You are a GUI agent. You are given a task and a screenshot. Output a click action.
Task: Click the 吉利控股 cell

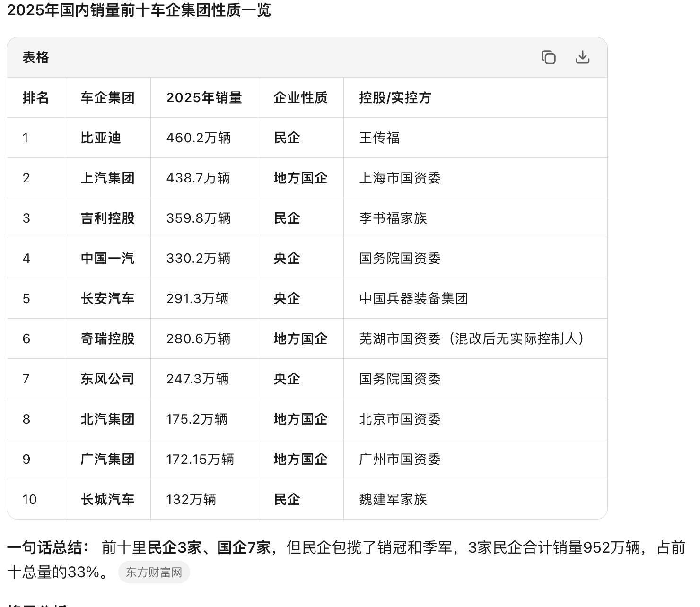(108, 218)
